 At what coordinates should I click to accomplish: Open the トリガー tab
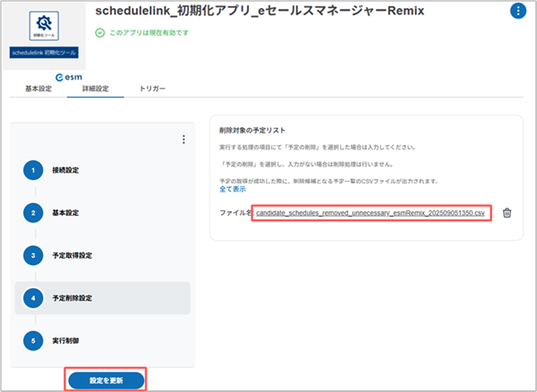pos(152,89)
